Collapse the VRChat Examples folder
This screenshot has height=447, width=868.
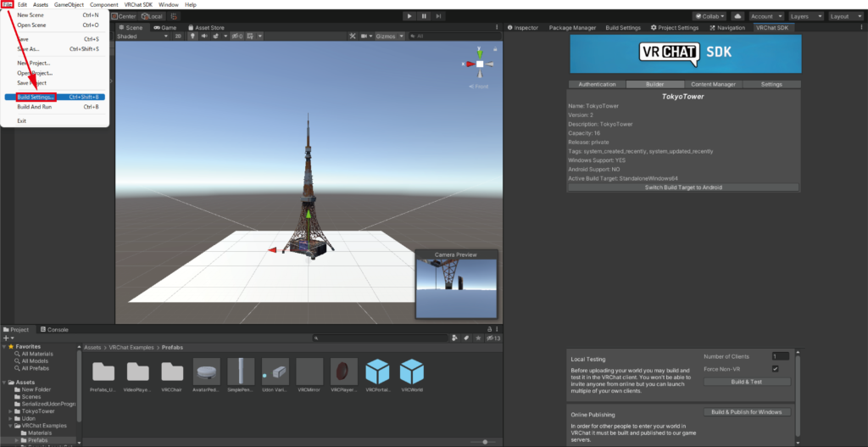[10, 426]
